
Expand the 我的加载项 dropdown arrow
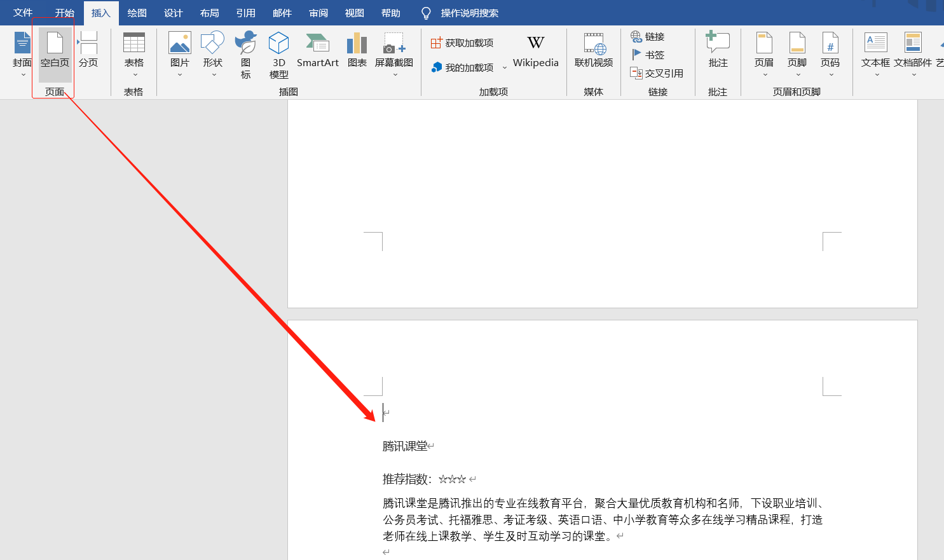point(505,67)
